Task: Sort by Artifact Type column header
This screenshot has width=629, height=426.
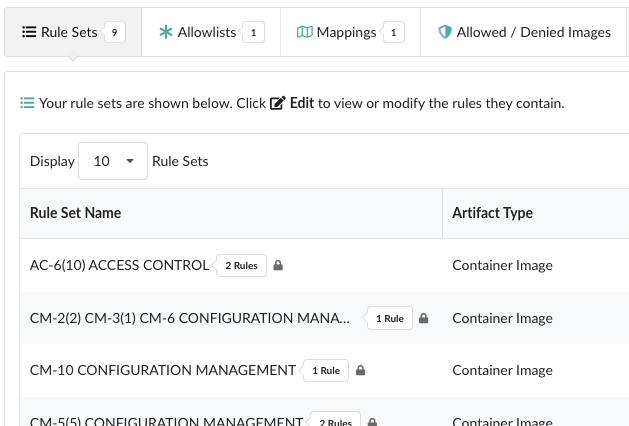Action: click(x=492, y=213)
